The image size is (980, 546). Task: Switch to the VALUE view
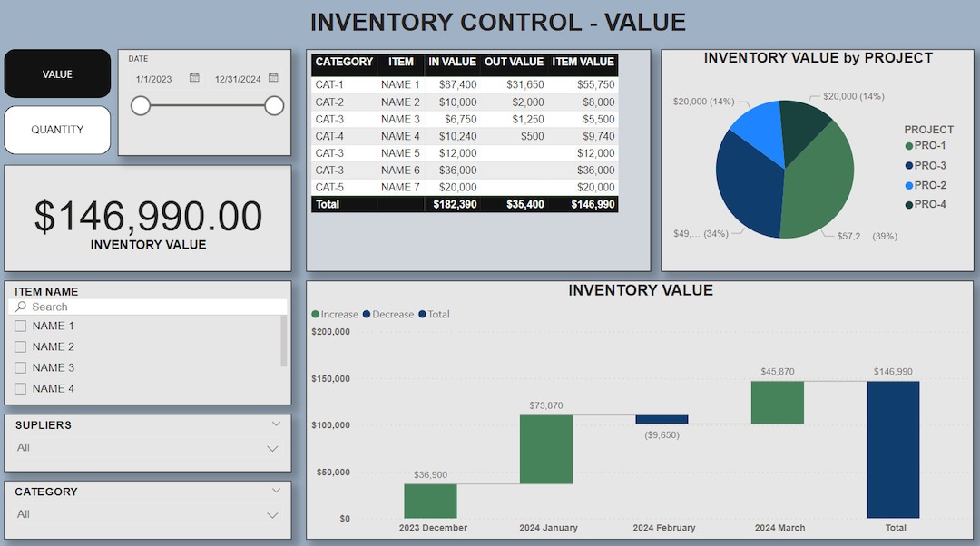click(57, 73)
